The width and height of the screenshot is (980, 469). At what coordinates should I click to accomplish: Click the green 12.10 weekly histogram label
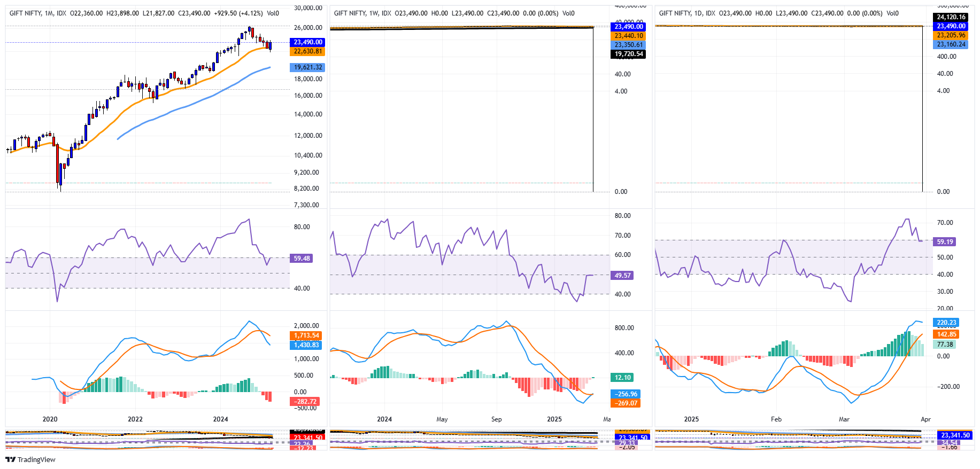coord(622,378)
